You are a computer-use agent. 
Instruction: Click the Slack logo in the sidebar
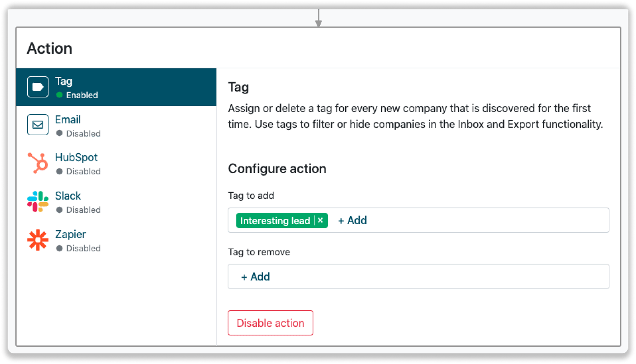(x=37, y=201)
